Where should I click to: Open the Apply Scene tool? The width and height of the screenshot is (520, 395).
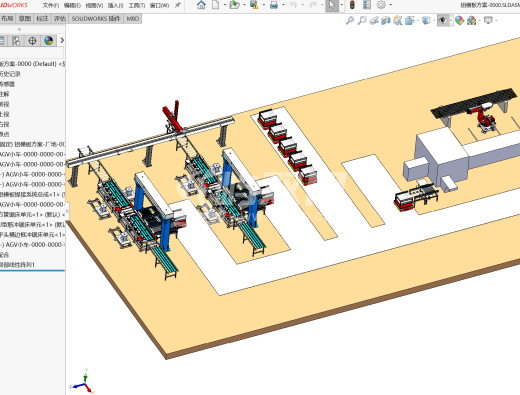coord(472,21)
